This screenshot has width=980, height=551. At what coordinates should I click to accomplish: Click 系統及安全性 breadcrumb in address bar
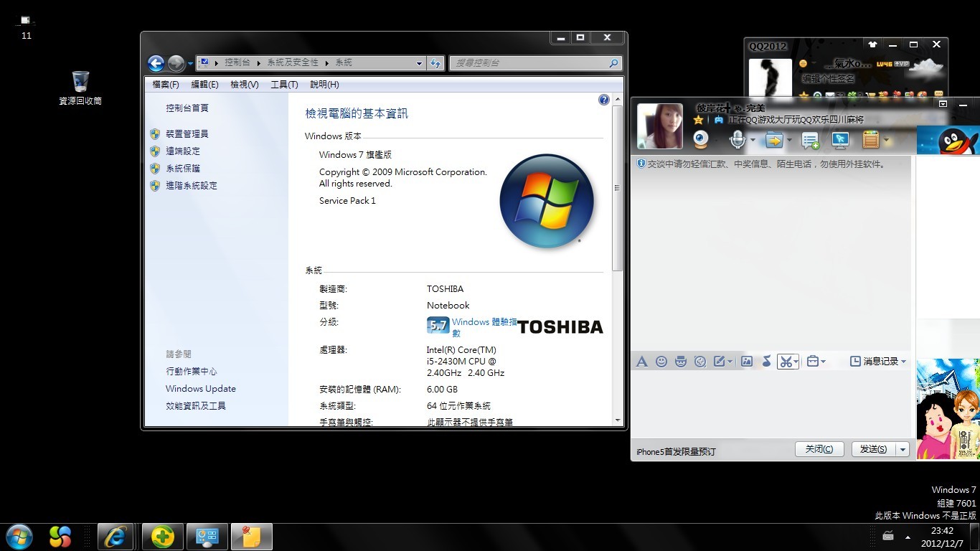tap(293, 63)
